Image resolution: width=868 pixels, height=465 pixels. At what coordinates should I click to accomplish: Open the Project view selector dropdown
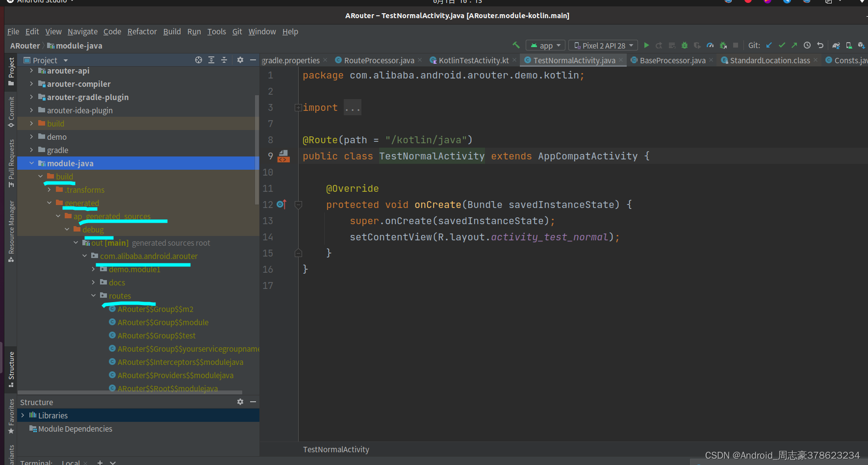46,60
